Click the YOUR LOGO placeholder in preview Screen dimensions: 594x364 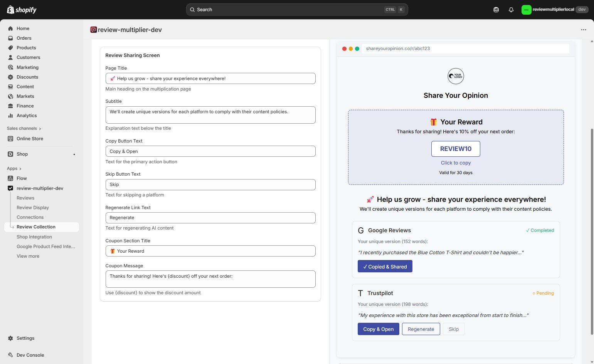pyautogui.click(x=456, y=76)
